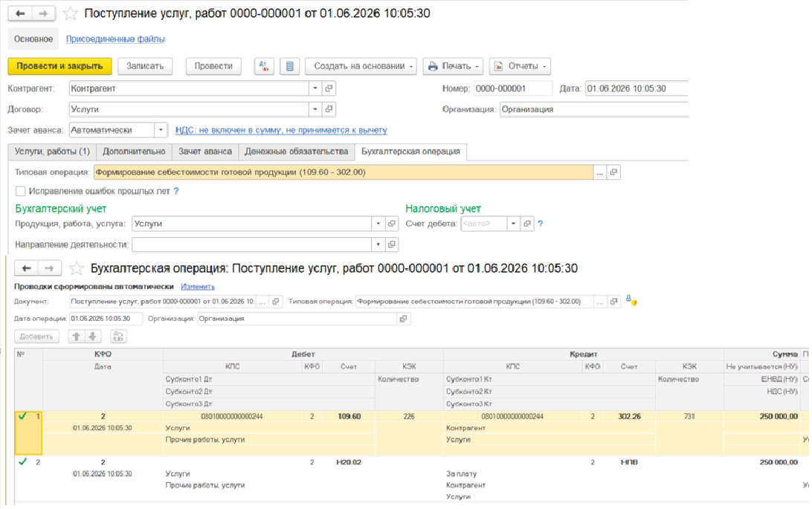Expand Продукция, работа, услуга dropdown
The height and width of the screenshot is (509, 812).
[x=378, y=224]
